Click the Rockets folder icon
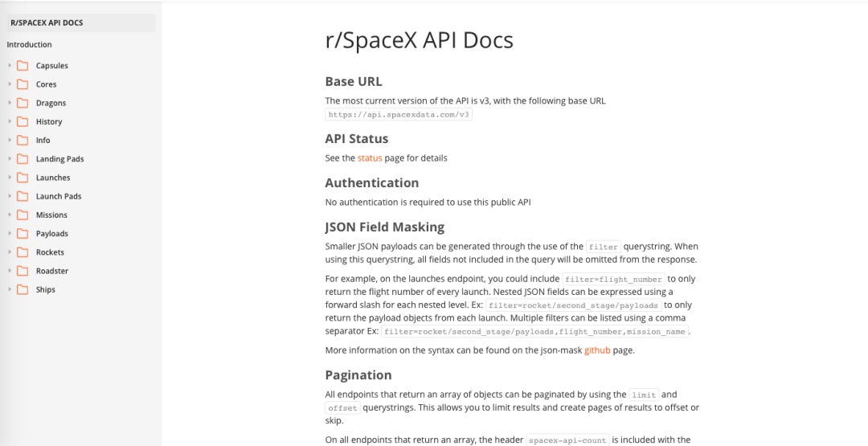The height and width of the screenshot is (446, 868). pos(23,252)
